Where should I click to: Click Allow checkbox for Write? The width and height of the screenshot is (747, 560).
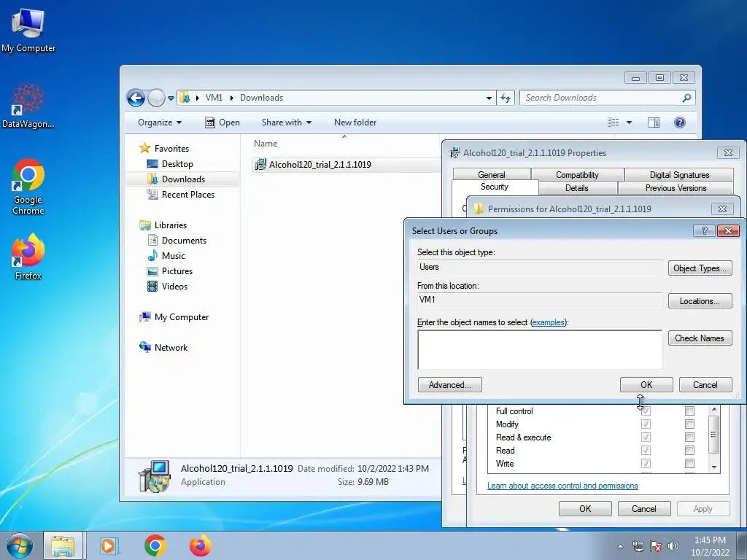[x=646, y=463]
